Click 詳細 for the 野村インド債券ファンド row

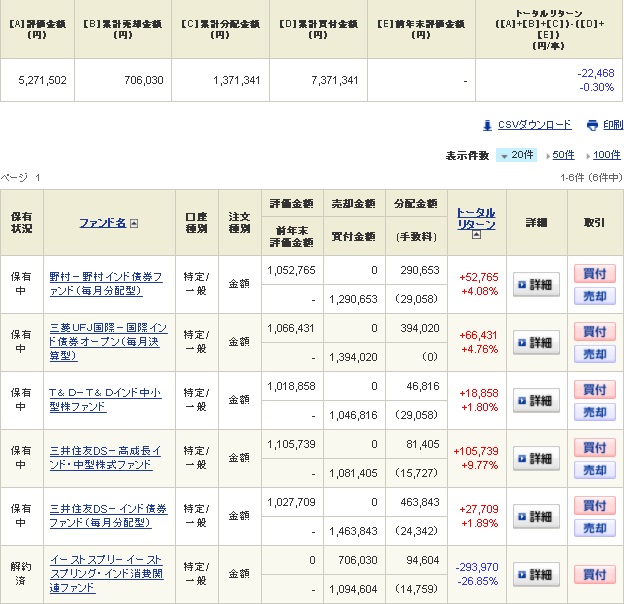point(537,285)
